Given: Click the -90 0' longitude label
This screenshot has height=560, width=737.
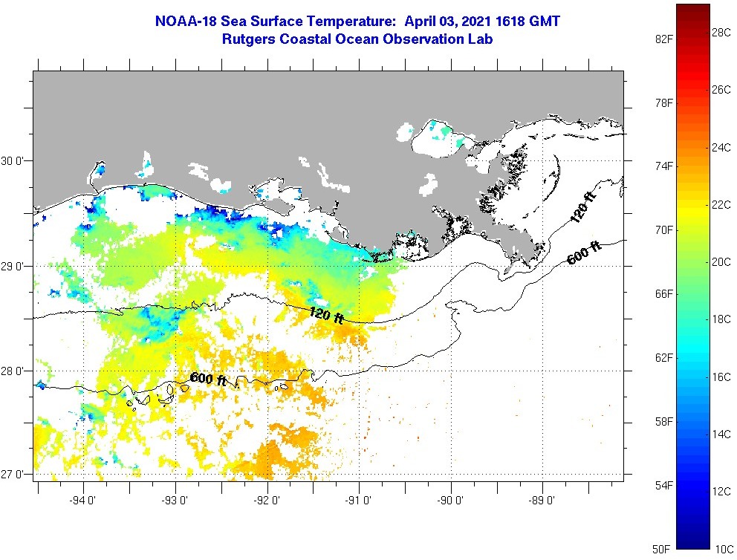Looking at the screenshot, I should (450, 501).
